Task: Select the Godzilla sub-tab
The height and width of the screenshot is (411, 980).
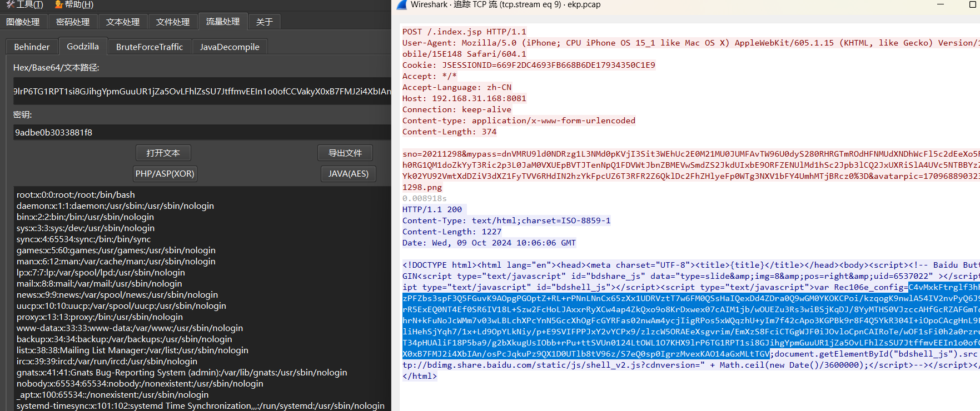Action: [83, 46]
